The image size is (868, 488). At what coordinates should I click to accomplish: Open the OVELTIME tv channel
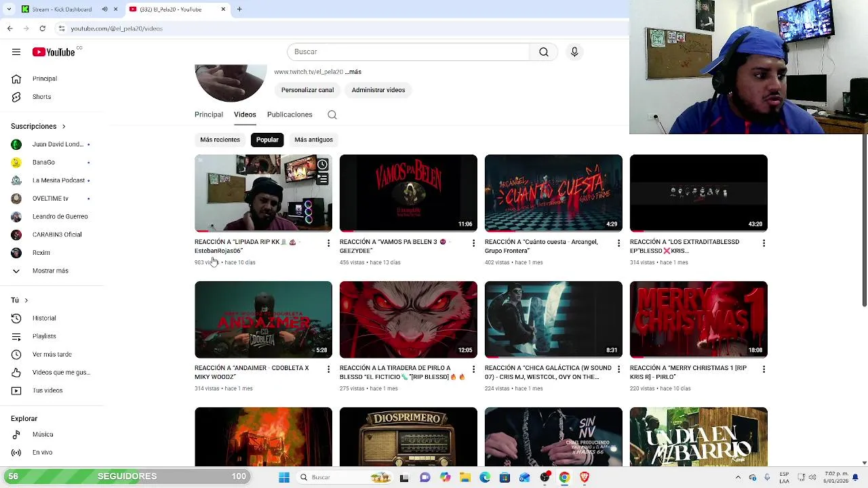point(52,199)
